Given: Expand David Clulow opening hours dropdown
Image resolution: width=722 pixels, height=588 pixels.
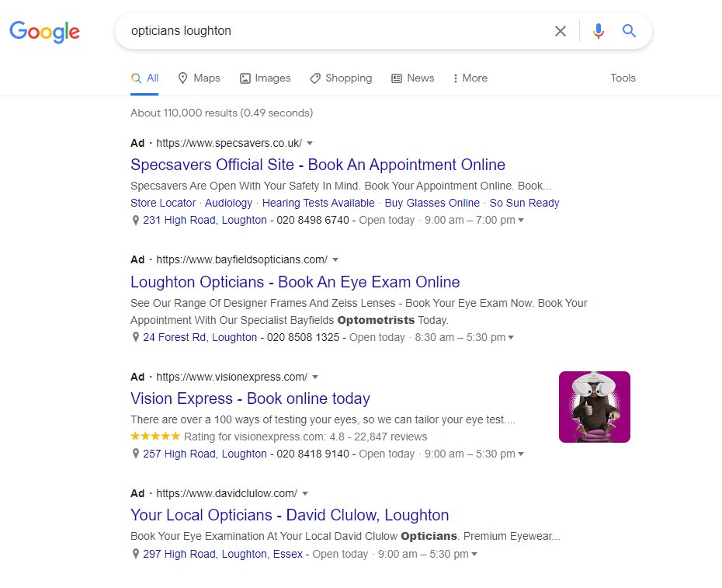Looking at the screenshot, I should 474,554.
